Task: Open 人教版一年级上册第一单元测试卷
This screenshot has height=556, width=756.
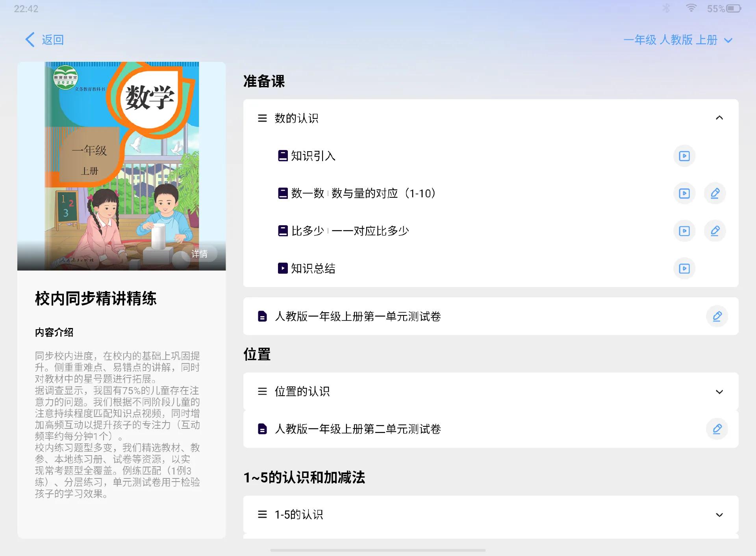Action: (x=358, y=316)
